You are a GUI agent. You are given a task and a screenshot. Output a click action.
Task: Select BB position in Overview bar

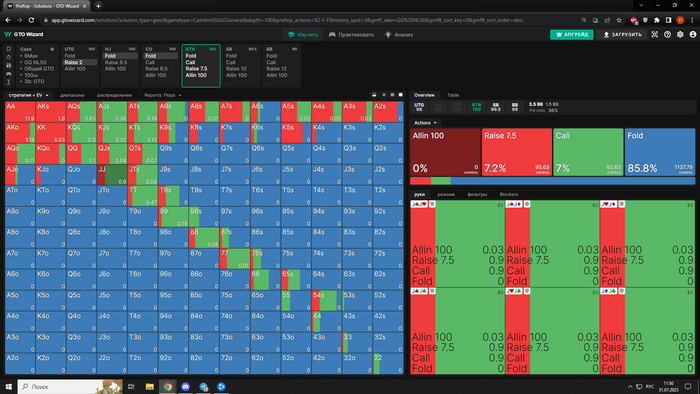click(x=514, y=107)
